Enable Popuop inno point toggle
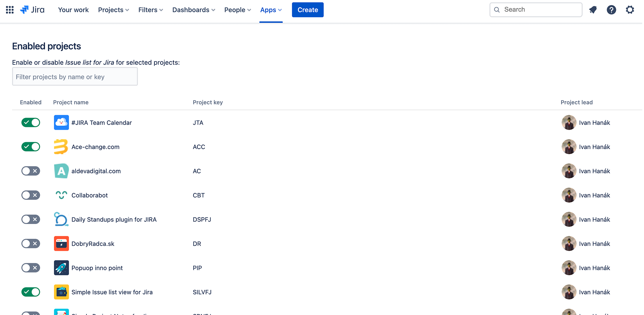The height and width of the screenshot is (315, 644). (x=31, y=268)
